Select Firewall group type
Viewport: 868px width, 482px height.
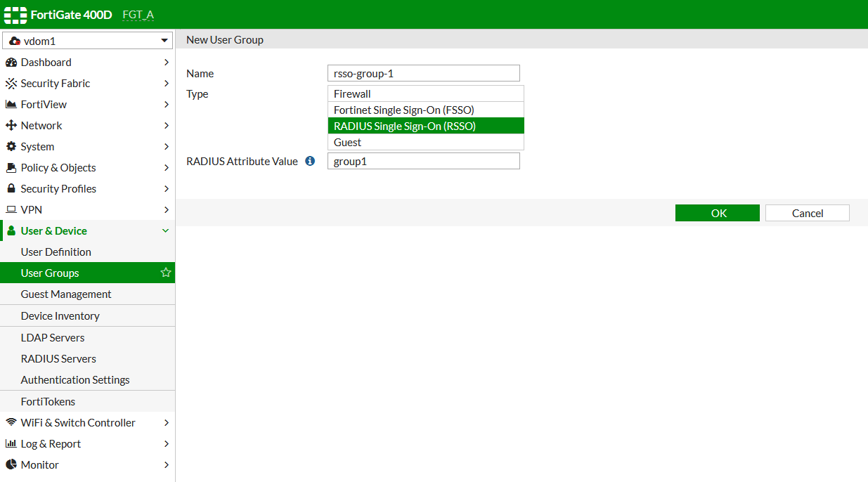click(426, 93)
